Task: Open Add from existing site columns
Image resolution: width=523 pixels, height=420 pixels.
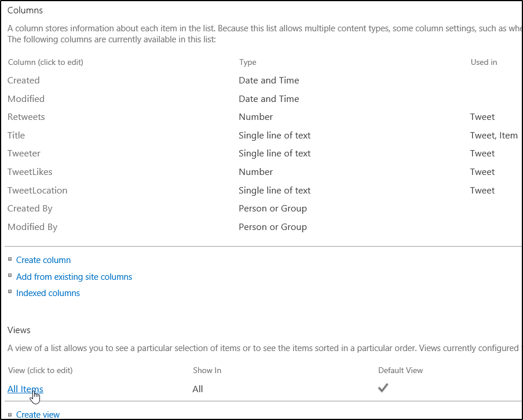Action: tap(74, 277)
